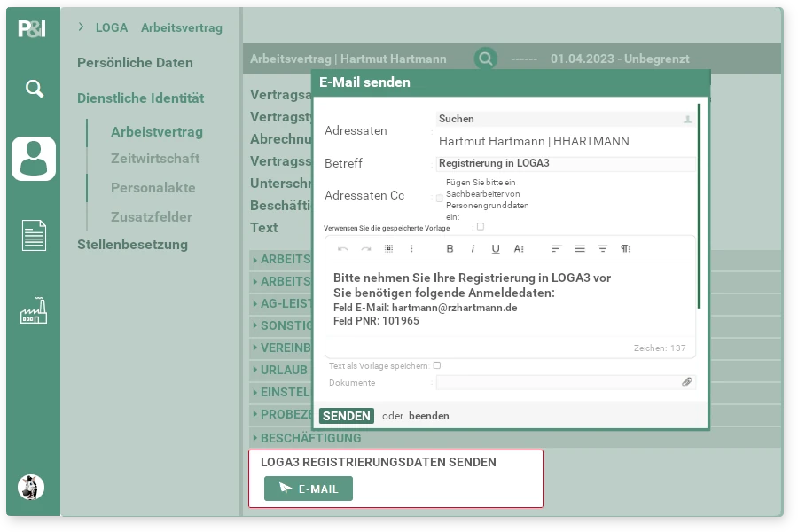Tick the Adressaten Cc Sachbearbeiter checkbox
798x532 pixels.
click(x=439, y=198)
